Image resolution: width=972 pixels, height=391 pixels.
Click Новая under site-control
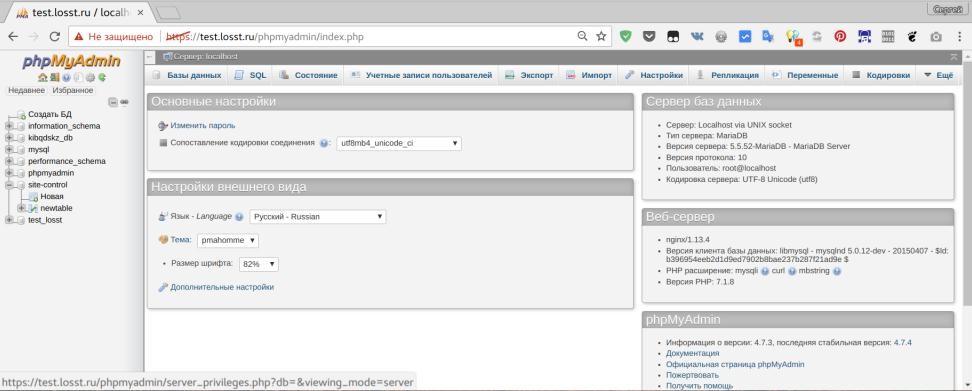[x=52, y=196]
